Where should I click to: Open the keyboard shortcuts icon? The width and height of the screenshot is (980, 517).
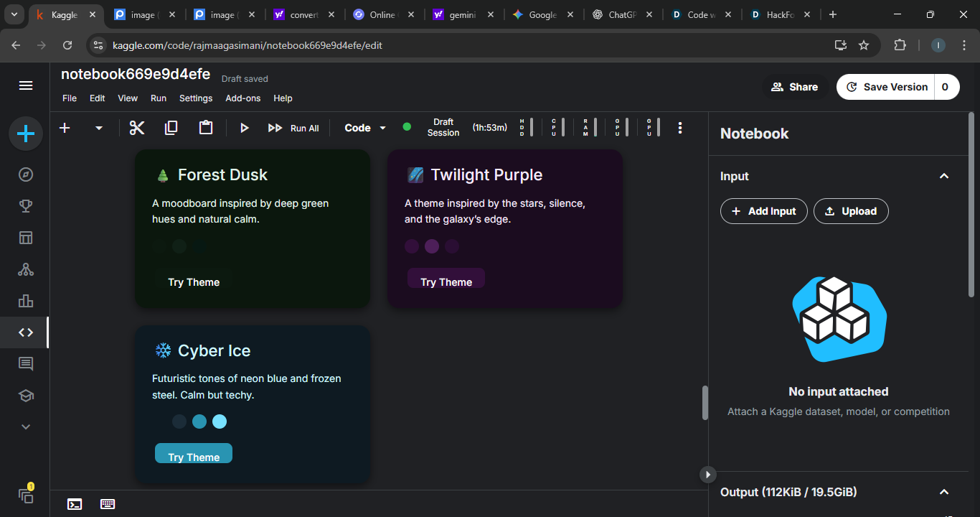pyautogui.click(x=108, y=504)
